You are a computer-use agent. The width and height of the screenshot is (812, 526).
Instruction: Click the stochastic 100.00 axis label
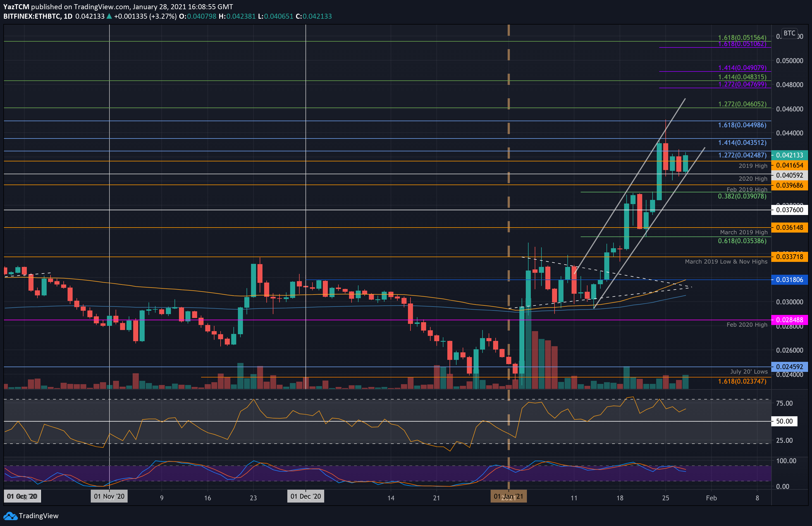tap(786, 461)
